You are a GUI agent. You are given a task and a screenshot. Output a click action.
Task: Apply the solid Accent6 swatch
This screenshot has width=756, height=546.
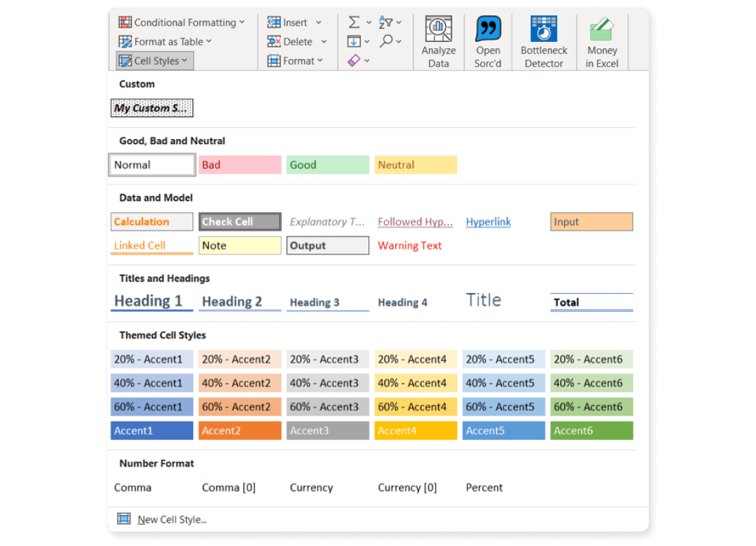[x=592, y=430]
